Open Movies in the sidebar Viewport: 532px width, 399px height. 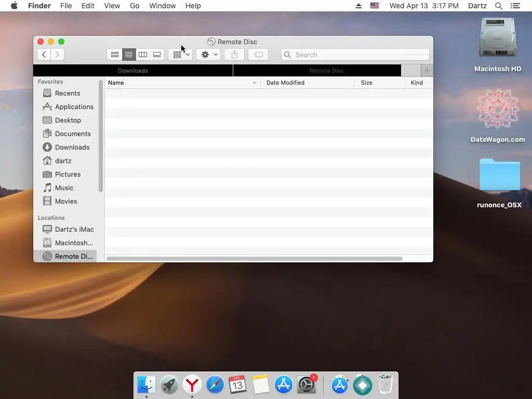coord(65,202)
